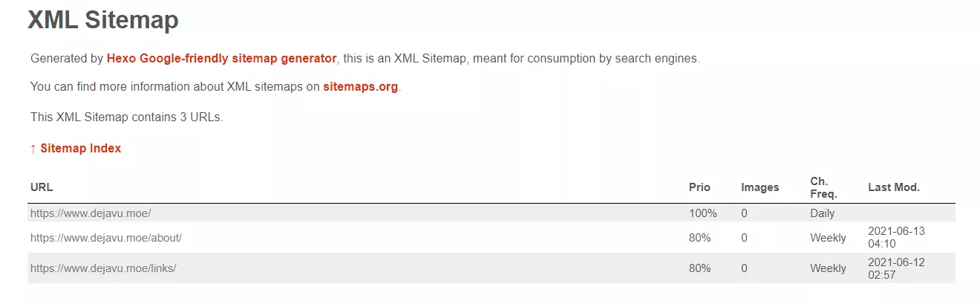Select the Daily change frequency cell

click(x=822, y=213)
